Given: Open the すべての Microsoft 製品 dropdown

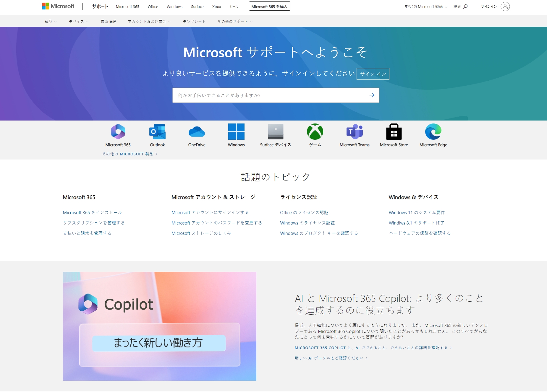Looking at the screenshot, I should click(x=426, y=6).
